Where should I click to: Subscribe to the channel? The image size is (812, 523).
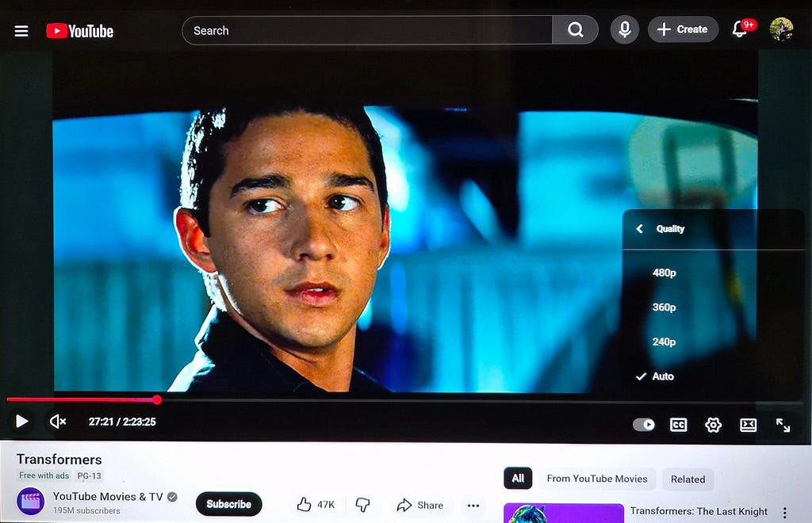228,504
